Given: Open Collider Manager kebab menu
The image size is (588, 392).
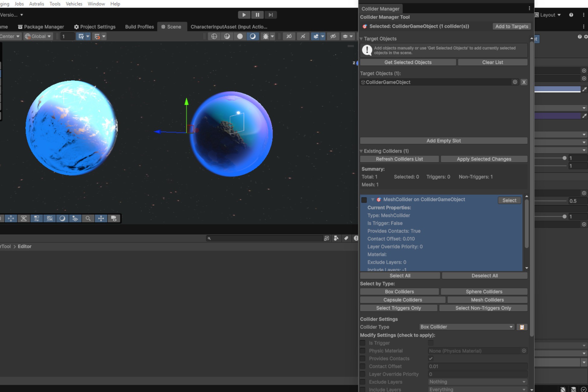Looking at the screenshot, I should [529, 9].
